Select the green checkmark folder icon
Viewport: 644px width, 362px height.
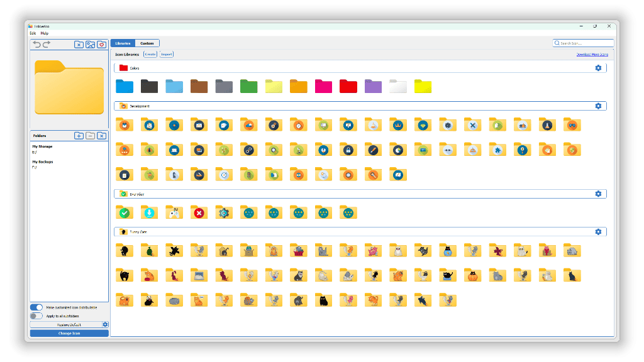click(125, 212)
